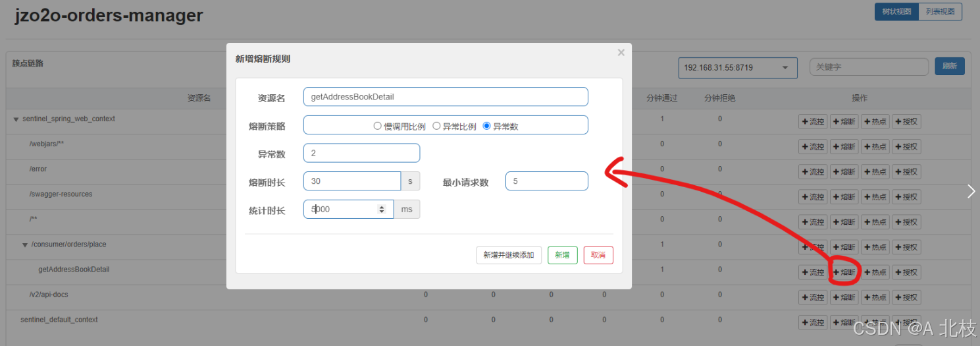Add 授权 rule for the /webjars/** row
This screenshot has width=980, height=346.
click(906, 146)
